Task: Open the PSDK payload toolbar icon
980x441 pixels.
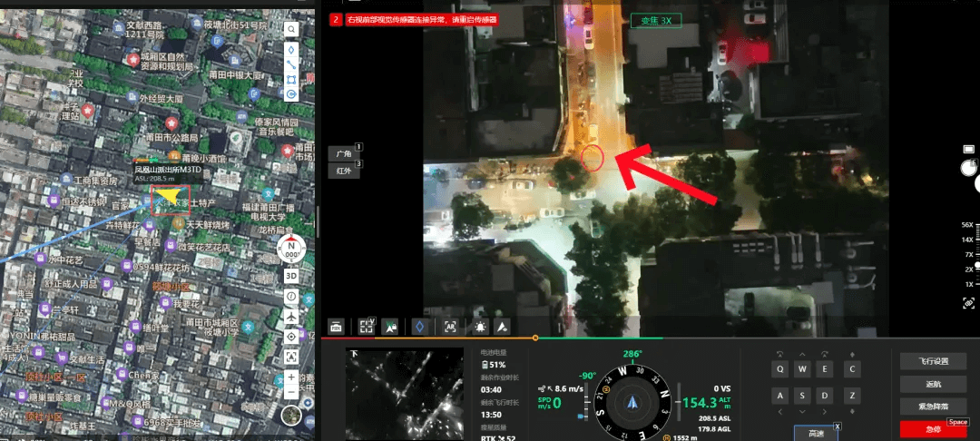Action: pyautogui.click(x=337, y=326)
